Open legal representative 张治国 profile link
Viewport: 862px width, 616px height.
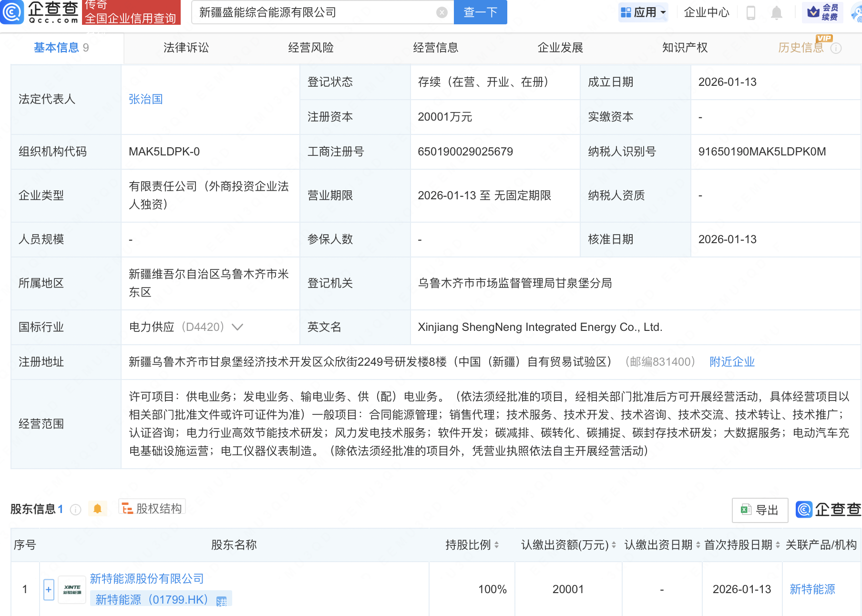coord(146,99)
